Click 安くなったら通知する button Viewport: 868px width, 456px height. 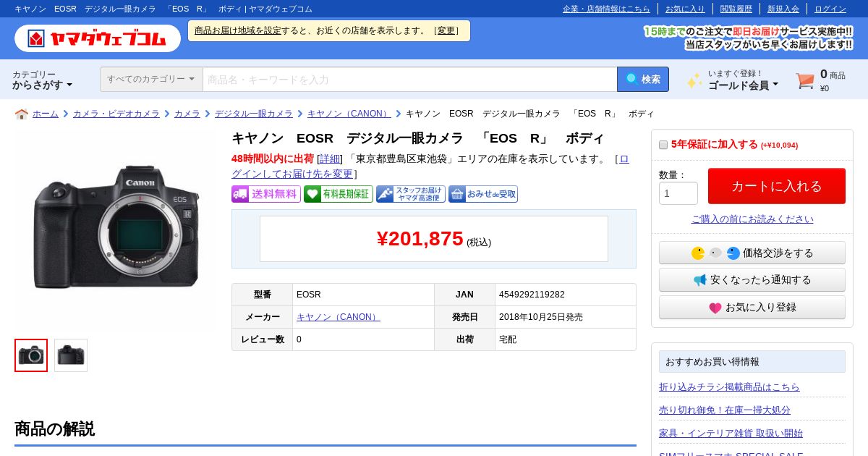(x=752, y=280)
